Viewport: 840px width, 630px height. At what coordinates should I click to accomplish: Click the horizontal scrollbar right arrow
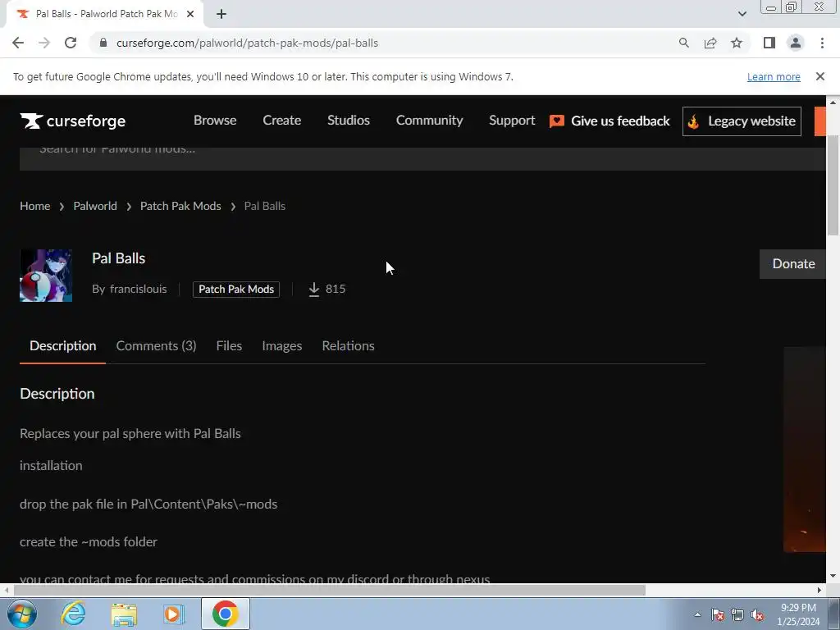[819, 590]
